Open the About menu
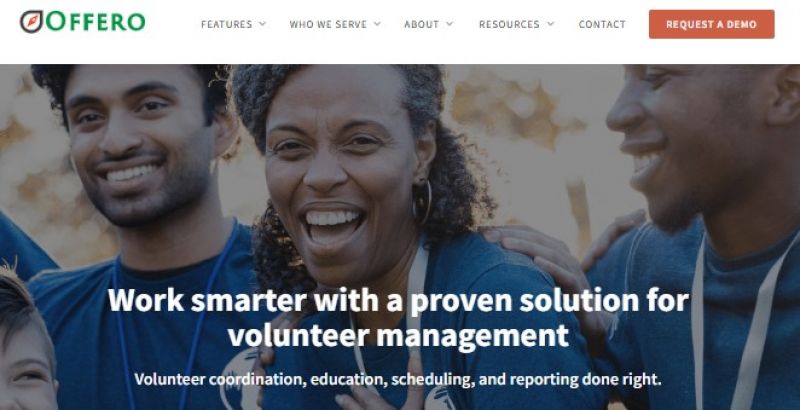 coord(421,24)
